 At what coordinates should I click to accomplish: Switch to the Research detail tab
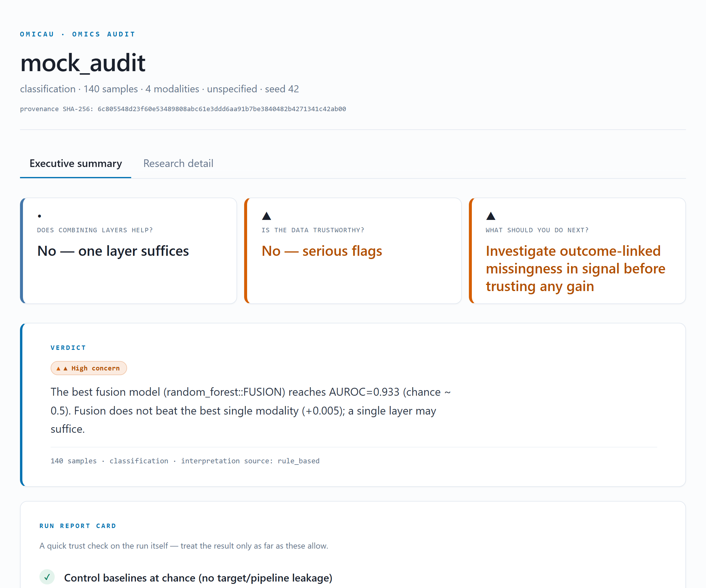coord(178,163)
